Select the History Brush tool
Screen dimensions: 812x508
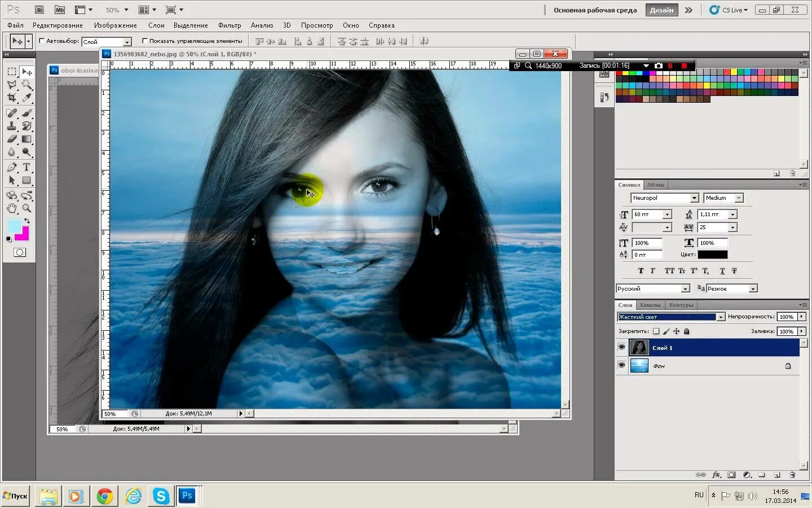point(27,126)
